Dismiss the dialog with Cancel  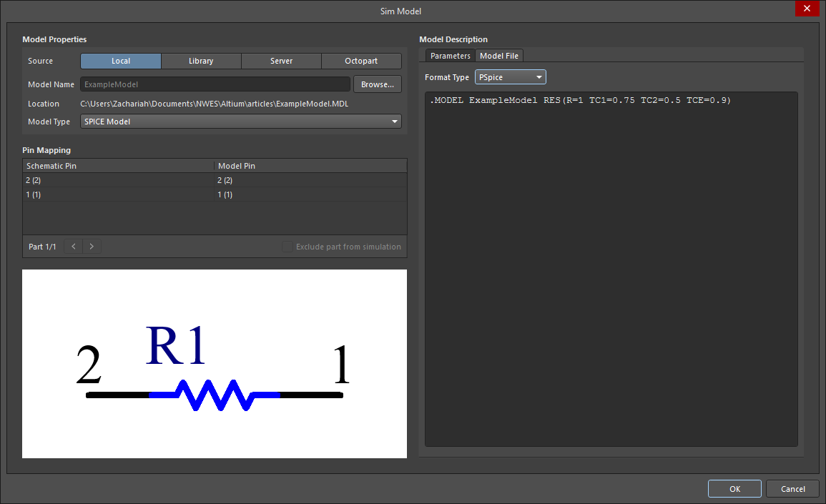[792, 488]
